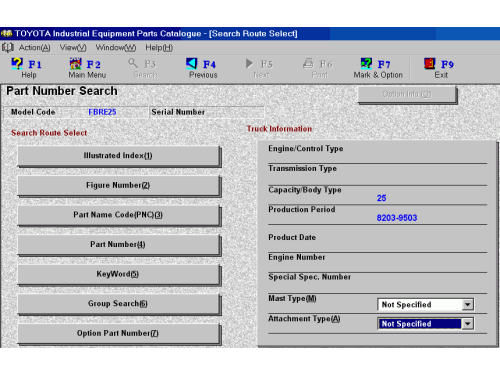Click the Search Route Select heading
Screen dimensions: 500x375
pyautogui.click(x=49, y=133)
